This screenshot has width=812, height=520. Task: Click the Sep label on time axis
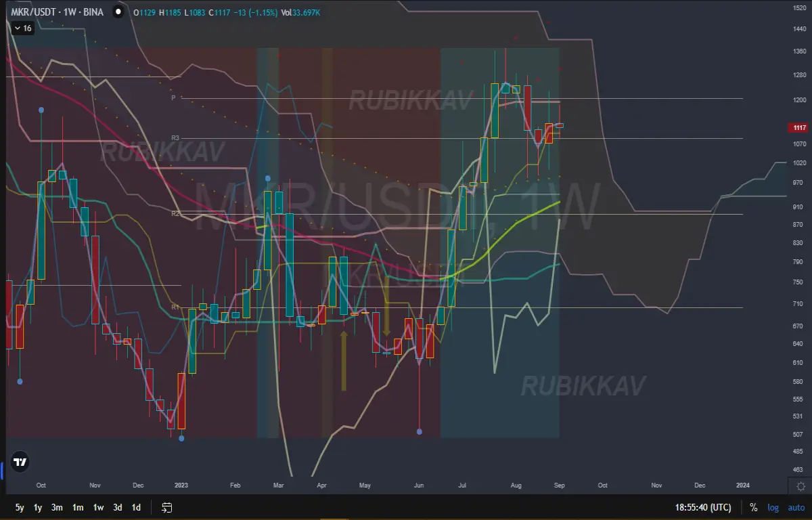[560, 485]
